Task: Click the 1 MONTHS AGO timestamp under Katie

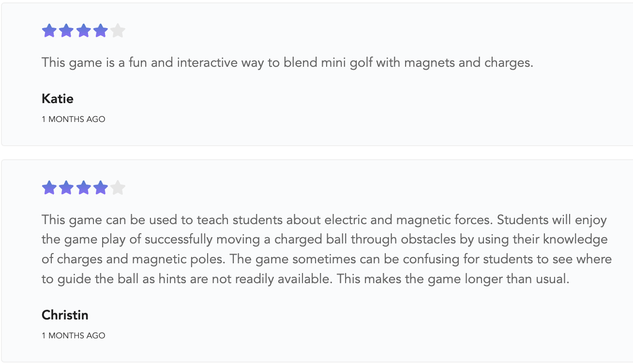Action: point(74,119)
